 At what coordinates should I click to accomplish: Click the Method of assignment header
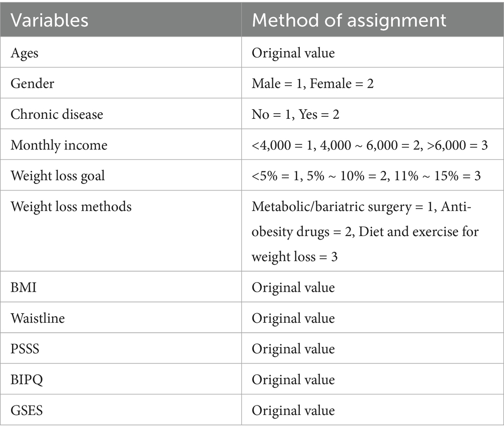click(349, 20)
